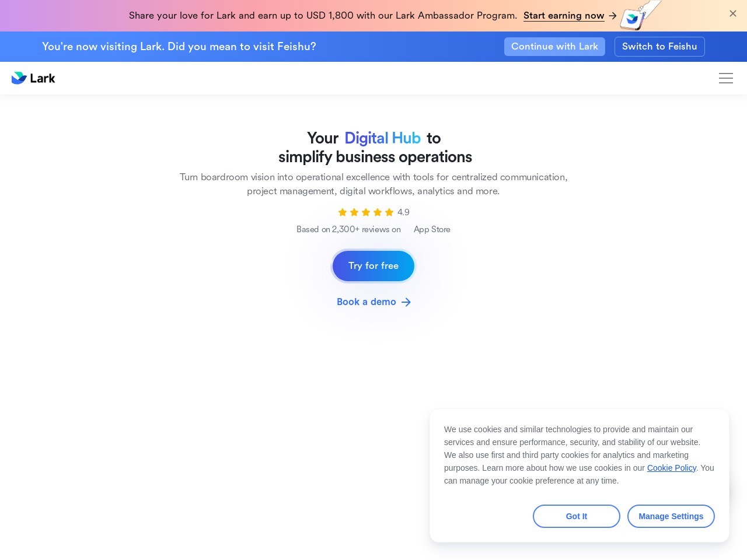The height and width of the screenshot is (560, 747).
Task: Click the arrow beside Start earning now
Action: (x=612, y=16)
